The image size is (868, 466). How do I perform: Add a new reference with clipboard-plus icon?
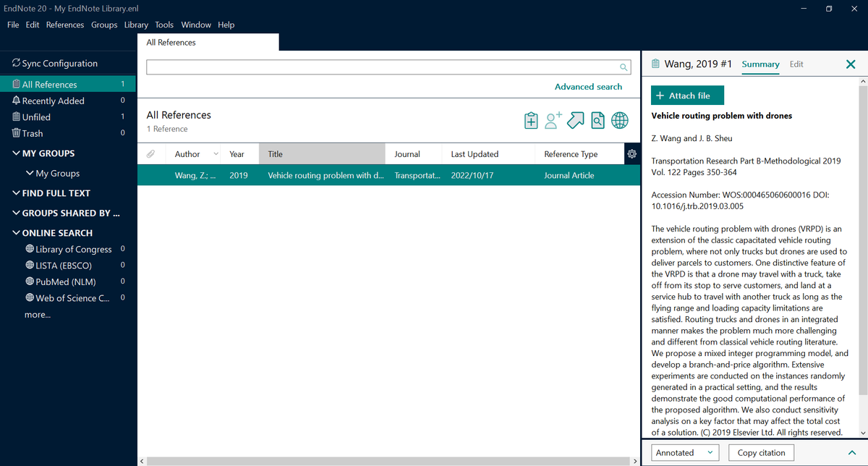click(531, 121)
